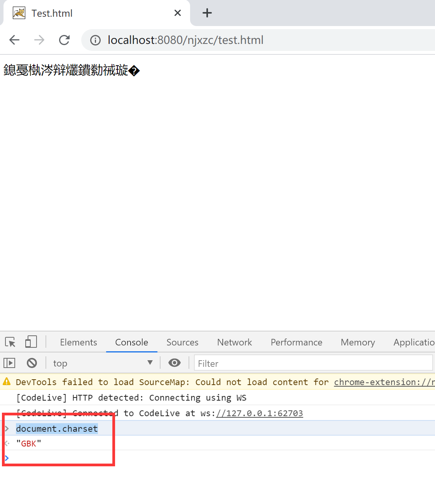Reload the Test.html page
Image resolution: width=435 pixels, height=504 pixels.
point(64,40)
